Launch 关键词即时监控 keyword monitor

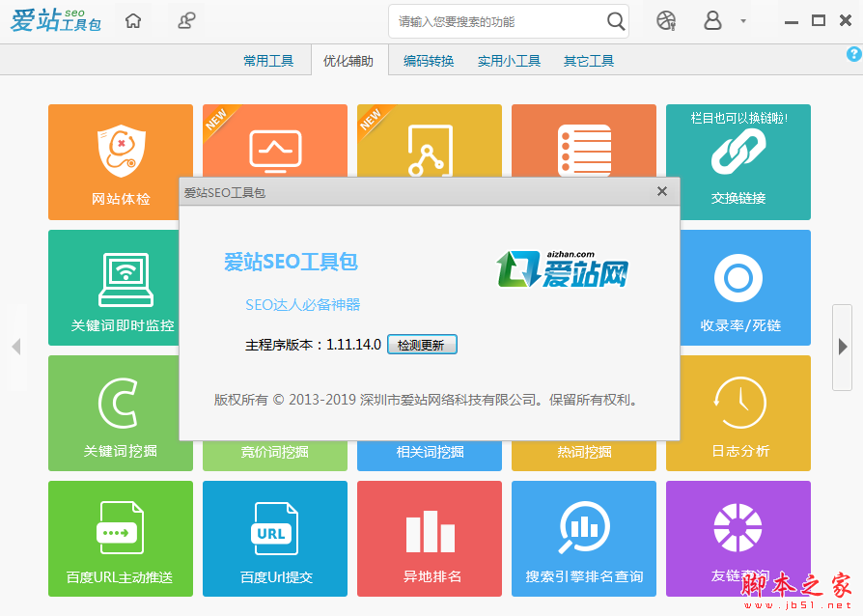[113, 288]
